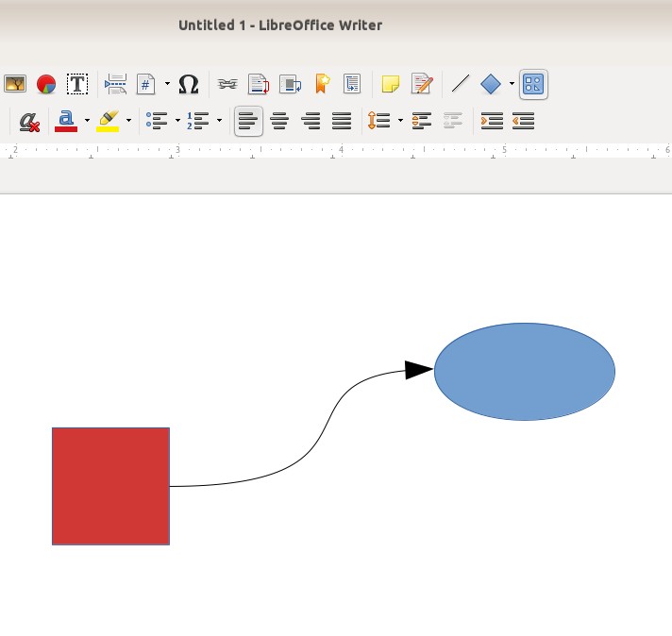Toggle track changes recording
This screenshot has height=636, width=672.
coord(422,84)
